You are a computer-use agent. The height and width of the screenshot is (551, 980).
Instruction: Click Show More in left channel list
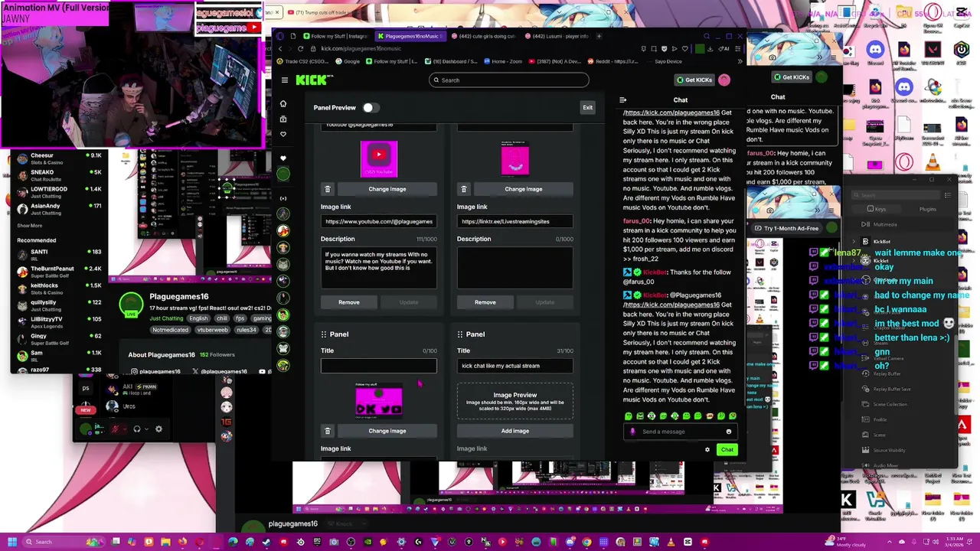(30, 226)
